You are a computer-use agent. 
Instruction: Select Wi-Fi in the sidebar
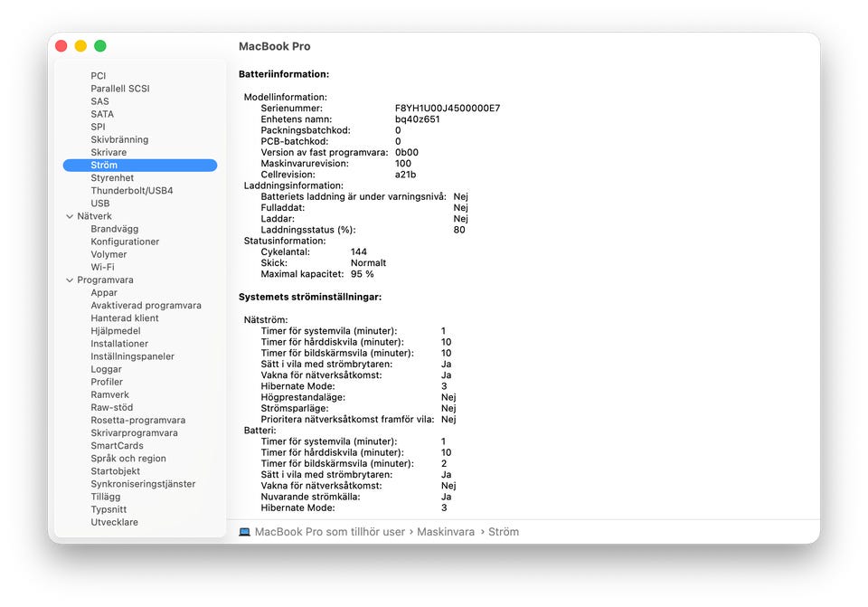pos(102,267)
